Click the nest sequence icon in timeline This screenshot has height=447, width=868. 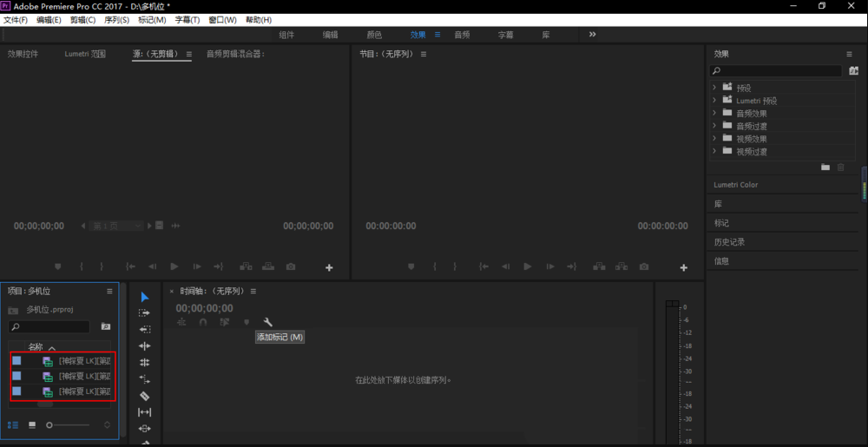pos(181,322)
